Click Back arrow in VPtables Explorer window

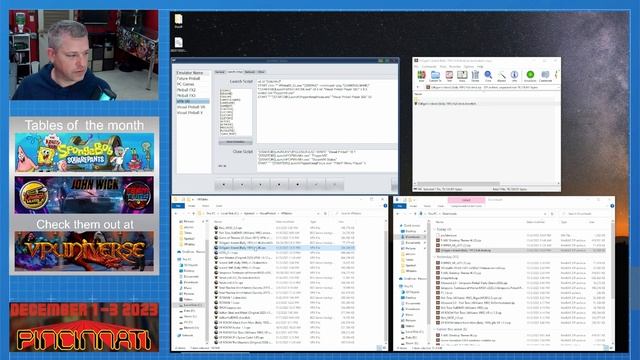coord(177,213)
